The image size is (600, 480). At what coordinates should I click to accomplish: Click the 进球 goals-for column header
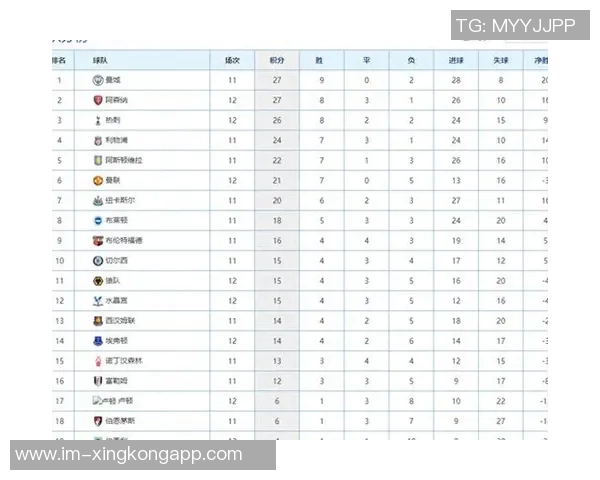(455, 60)
